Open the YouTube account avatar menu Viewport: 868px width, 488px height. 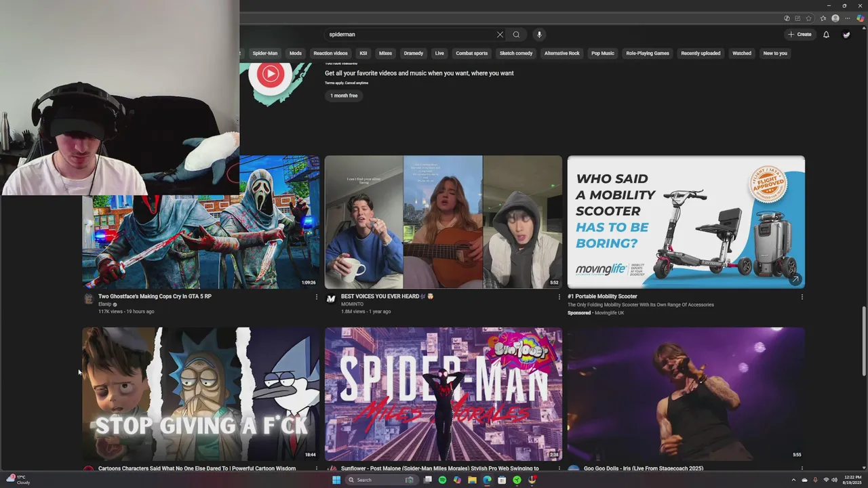click(x=846, y=35)
